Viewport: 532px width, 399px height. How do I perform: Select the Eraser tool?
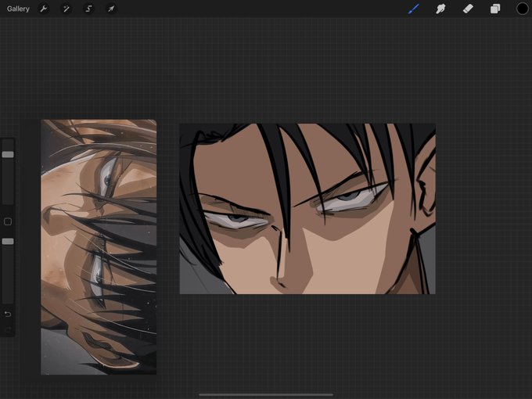468,9
